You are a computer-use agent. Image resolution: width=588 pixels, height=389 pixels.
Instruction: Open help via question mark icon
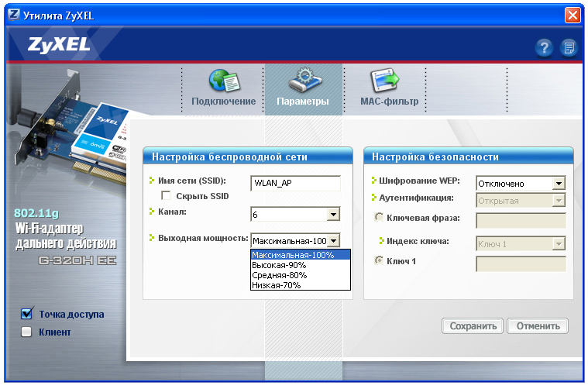[x=544, y=47]
